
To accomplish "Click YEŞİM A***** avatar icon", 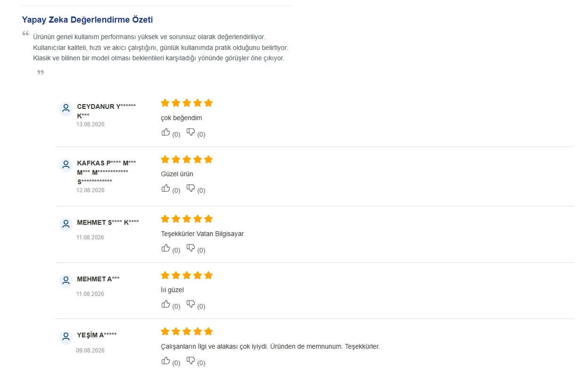I will point(66,337).
